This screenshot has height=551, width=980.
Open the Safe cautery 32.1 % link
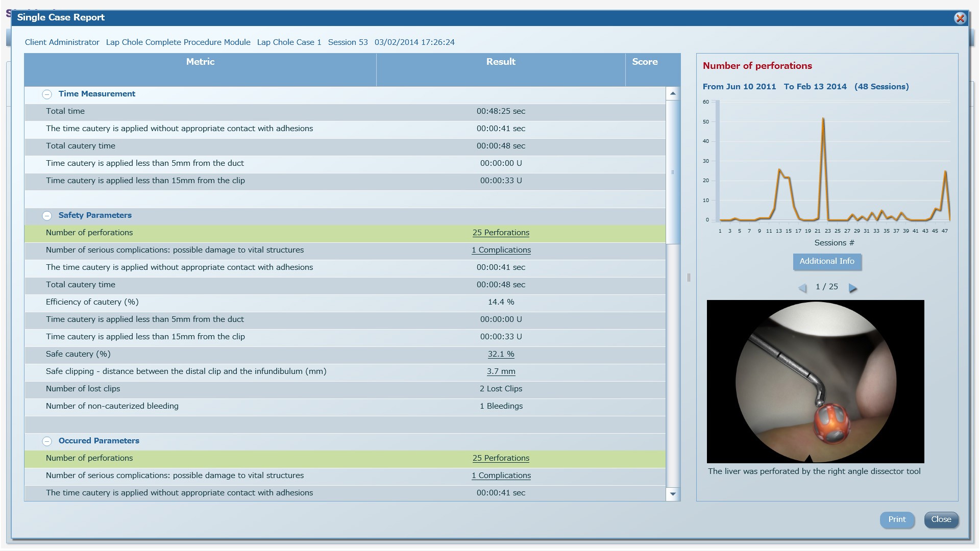coord(501,354)
